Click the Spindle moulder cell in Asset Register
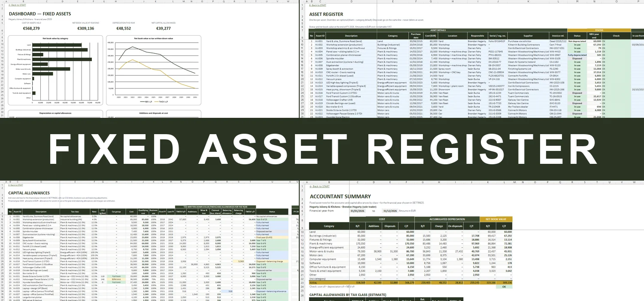Image resolution: width=644 pixels, height=301 pixels. [x=351, y=58]
